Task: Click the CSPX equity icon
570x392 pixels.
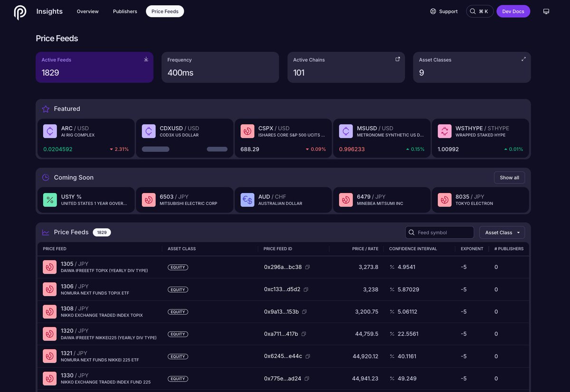Action: (247, 131)
